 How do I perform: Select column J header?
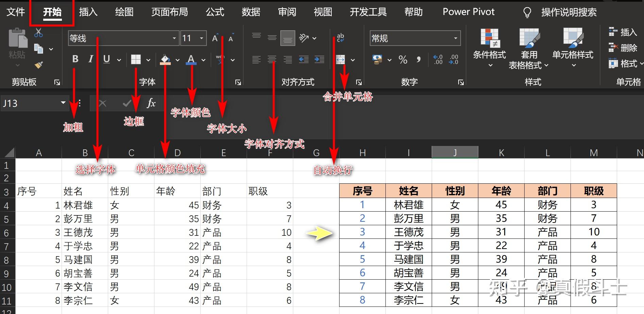455,153
